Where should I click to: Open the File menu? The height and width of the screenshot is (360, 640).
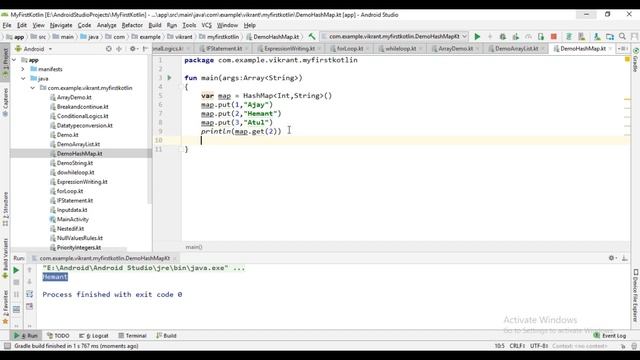pos(7,25)
